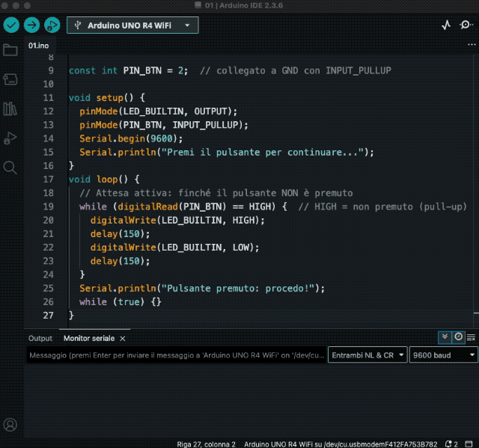Upload the sketch with the arrow button
The image size is (479, 448).
coord(31,25)
